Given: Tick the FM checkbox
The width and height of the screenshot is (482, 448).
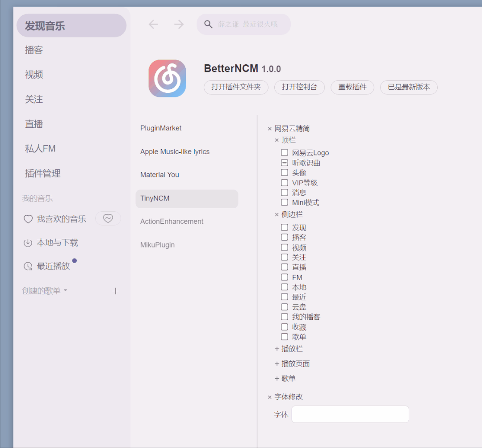Looking at the screenshot, I should coord(285,277).
